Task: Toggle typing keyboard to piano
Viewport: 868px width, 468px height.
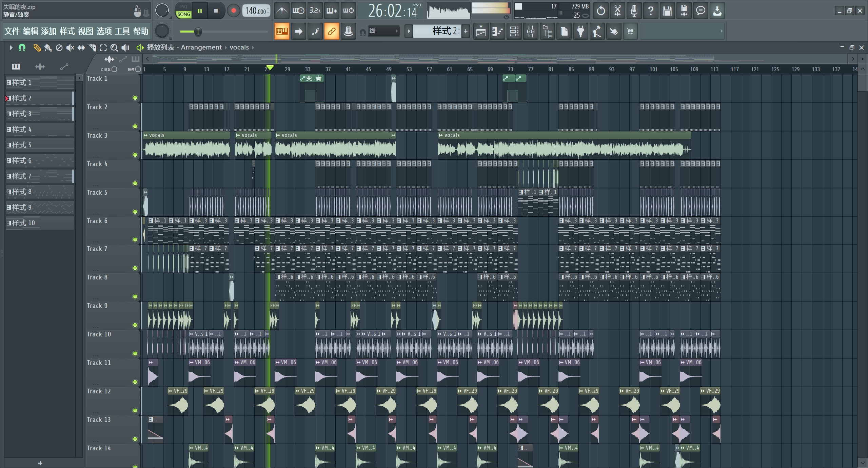Action: [282, 32]
